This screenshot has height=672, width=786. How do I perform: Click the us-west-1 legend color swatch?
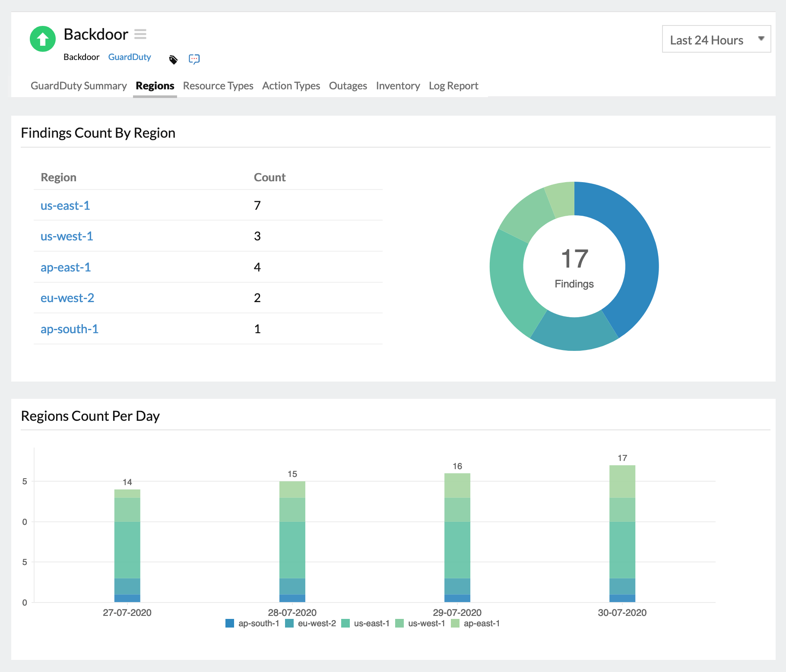point(401,623)
